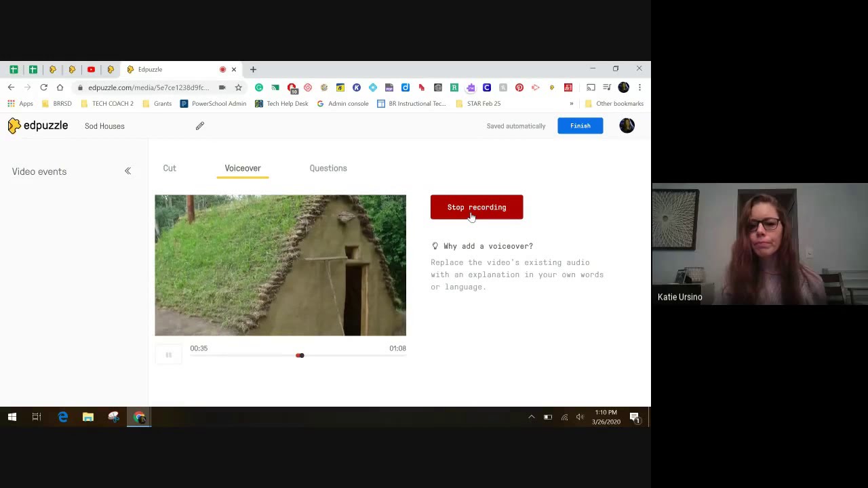
Task: Click the browser back arrow
Action: (11, 87)
